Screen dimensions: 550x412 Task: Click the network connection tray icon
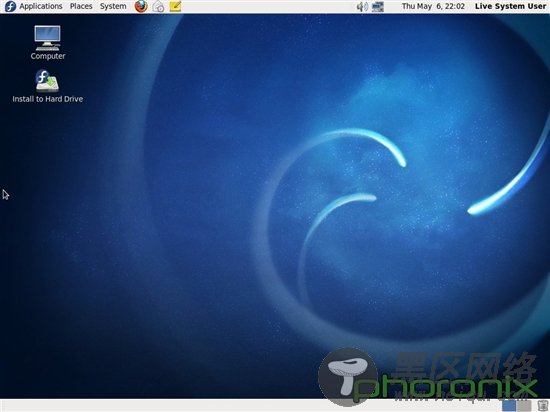(378, 6)
